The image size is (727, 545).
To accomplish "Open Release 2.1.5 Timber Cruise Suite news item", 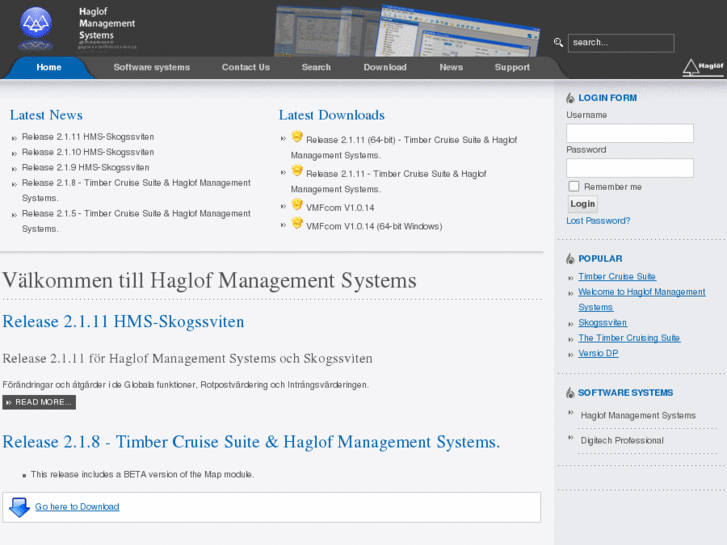I will pyautogui.click(x=136, y=221).
